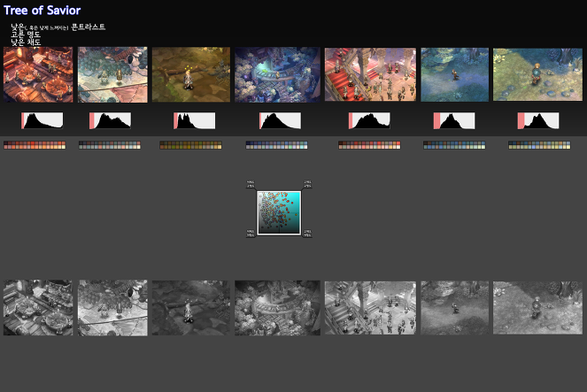Pick the blue-purple palette strip under night town
The width and height of the screenshot is (587, 392).
pos(276,145)
